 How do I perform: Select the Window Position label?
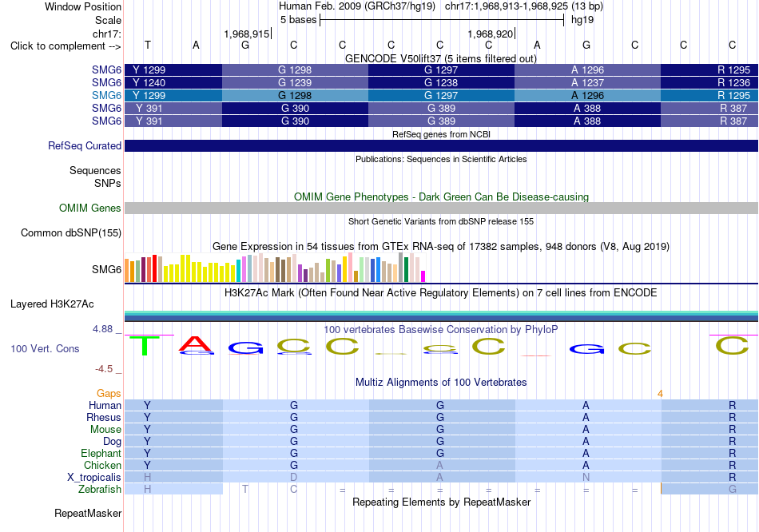[83, 6]
